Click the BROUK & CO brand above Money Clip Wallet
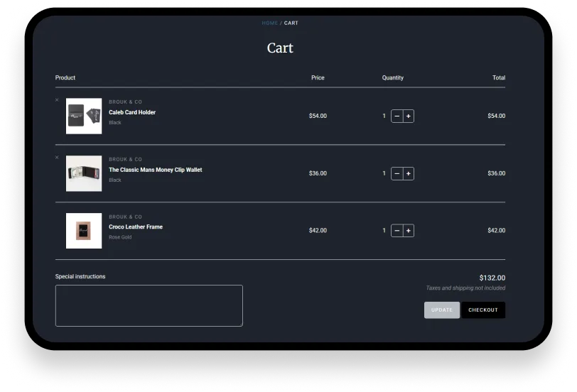The width and height of the screenshot is (577, 392). (125, 159)
